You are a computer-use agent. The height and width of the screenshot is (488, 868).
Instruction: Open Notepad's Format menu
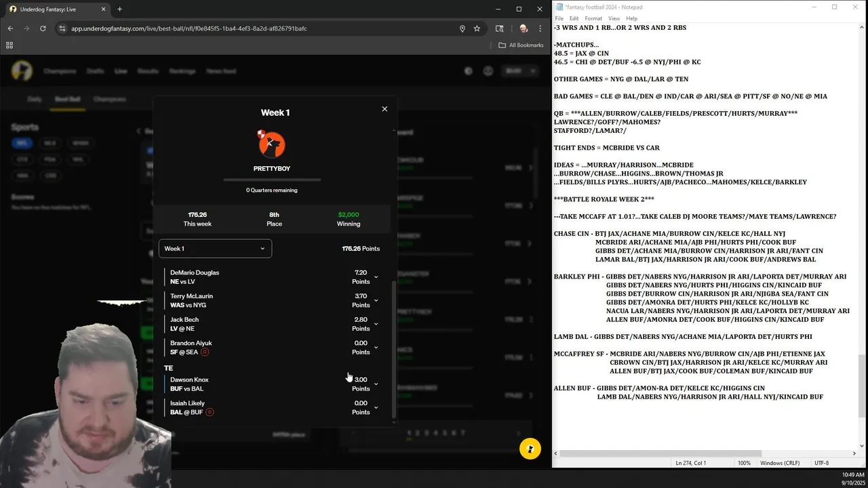point(593,18)
